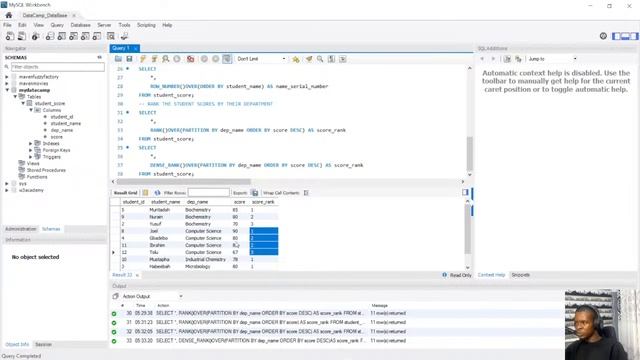Open the Database menu
The width and height of the screenshot is (640, 360).
[80, 25]
